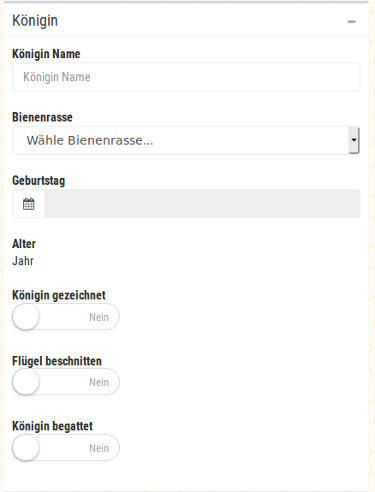Click the Geburtstag label
The height and width of the screenshot is (492, 375).
pos(39,181)
